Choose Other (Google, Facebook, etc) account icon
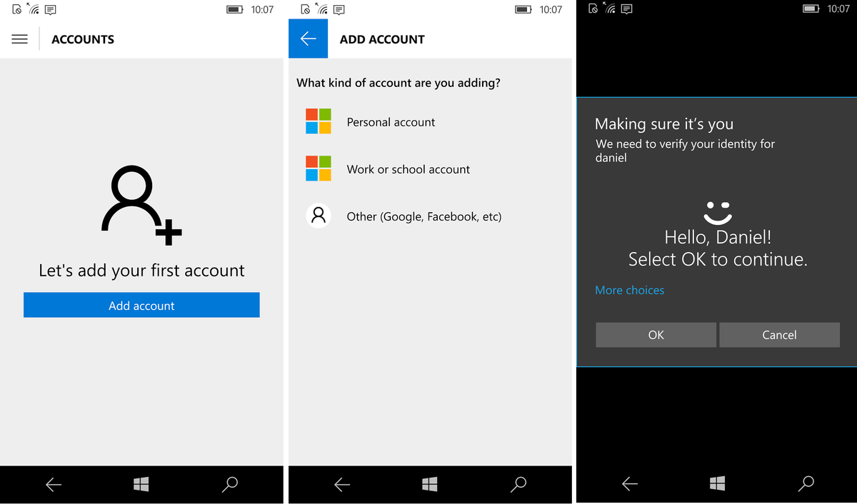Image resolution: width=857 pixels, height=504 pixels. tap(317, 216)
